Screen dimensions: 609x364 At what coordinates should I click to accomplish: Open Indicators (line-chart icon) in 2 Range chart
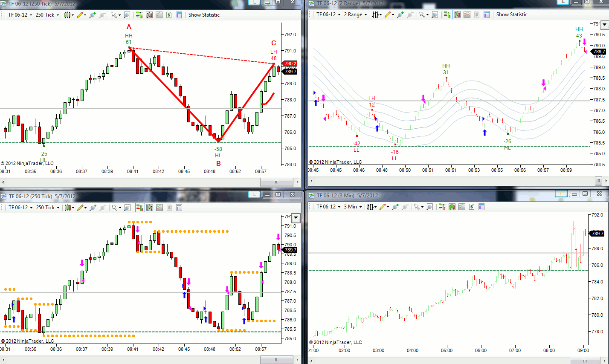[467, 14]
